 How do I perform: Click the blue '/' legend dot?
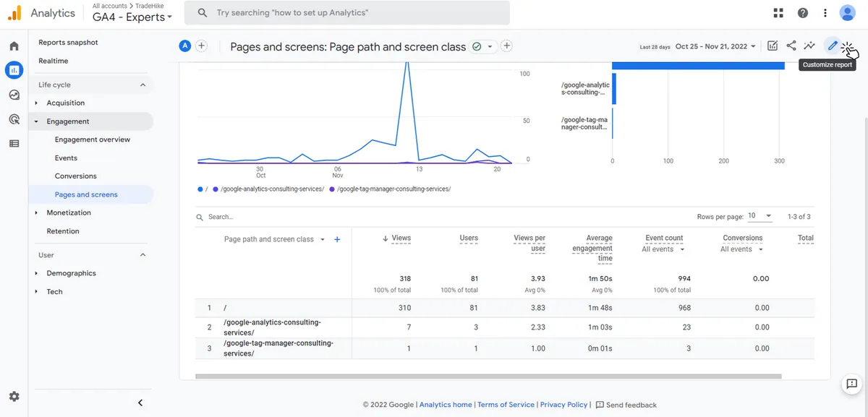pos(200,189)
